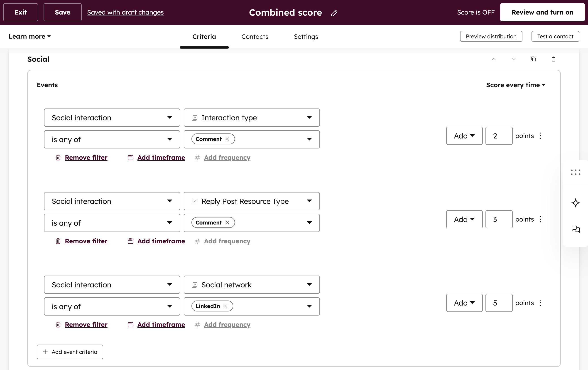Move Social group down with chevron arrow
Screen dimensions: 588x370
[x=514, y=59]
